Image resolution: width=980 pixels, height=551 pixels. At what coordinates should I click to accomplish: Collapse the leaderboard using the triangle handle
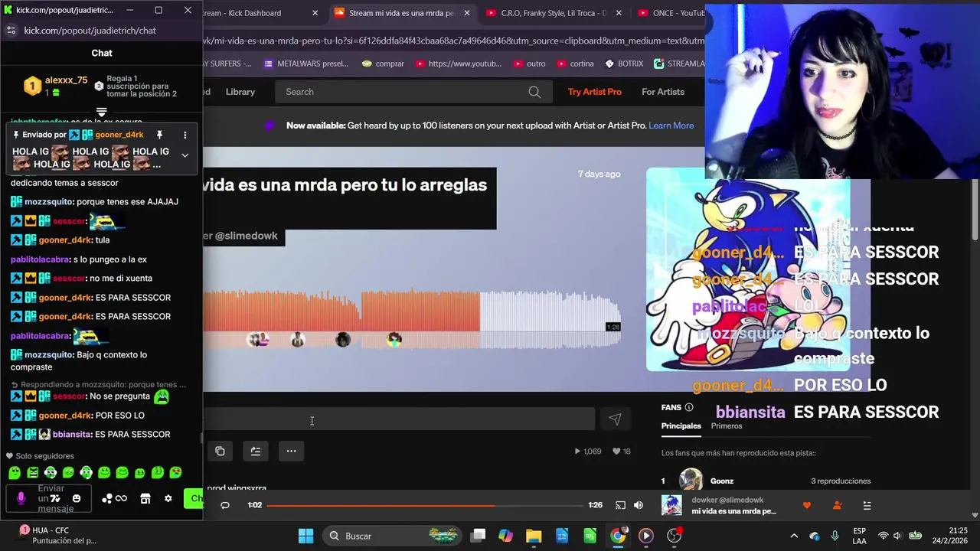point(101,112)
